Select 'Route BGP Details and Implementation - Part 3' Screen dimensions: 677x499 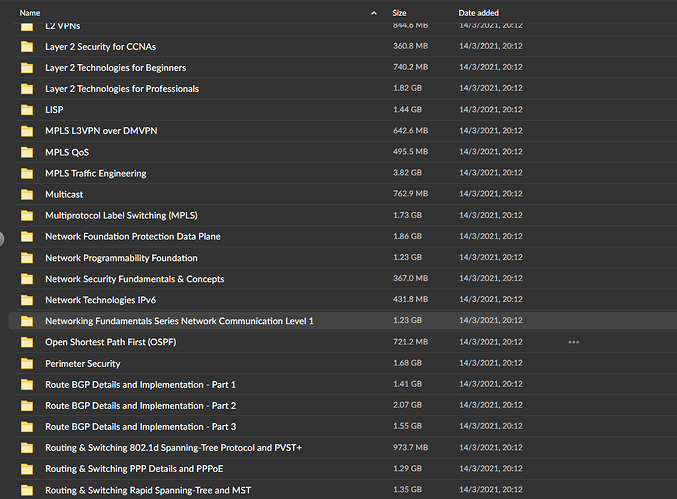pos(141,427)
